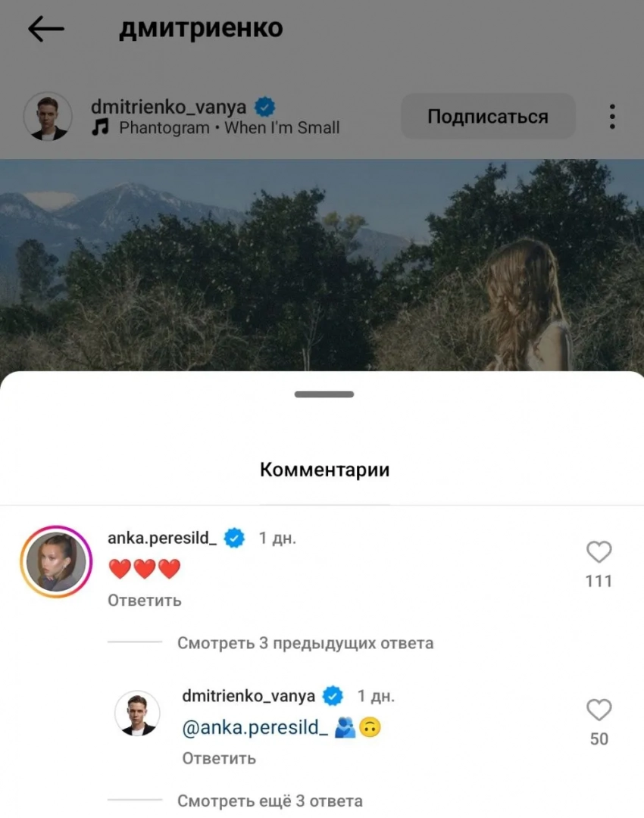Tap dmitrienko_vanya avatar in reply
This screenshot has height=818, width=644.
[x=137, y=713]
